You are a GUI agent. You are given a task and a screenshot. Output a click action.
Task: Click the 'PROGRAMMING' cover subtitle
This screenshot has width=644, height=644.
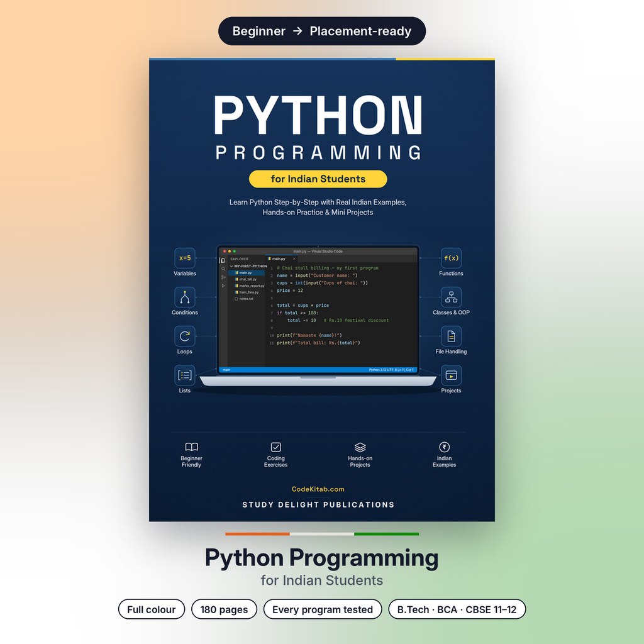pos(318,153)
